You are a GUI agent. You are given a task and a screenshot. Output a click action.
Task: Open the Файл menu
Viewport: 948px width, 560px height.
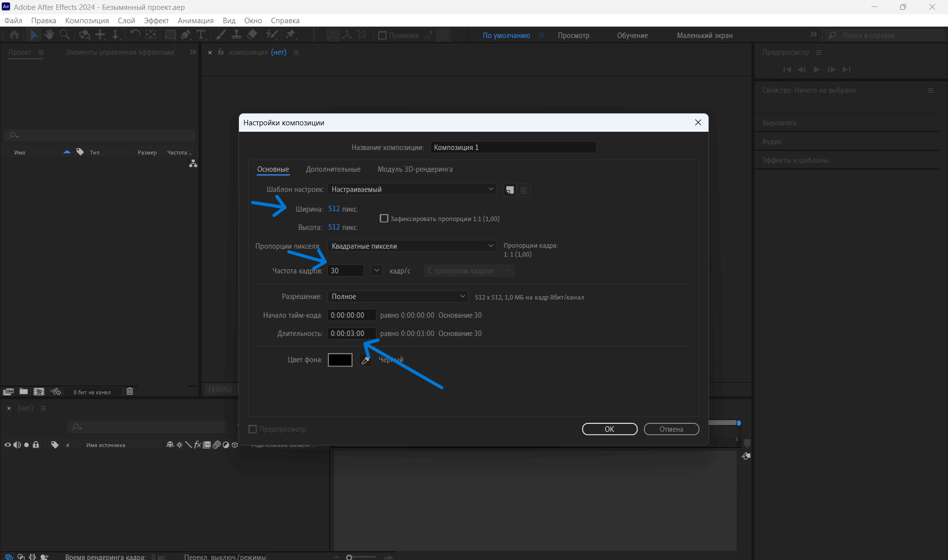[13, 20]
